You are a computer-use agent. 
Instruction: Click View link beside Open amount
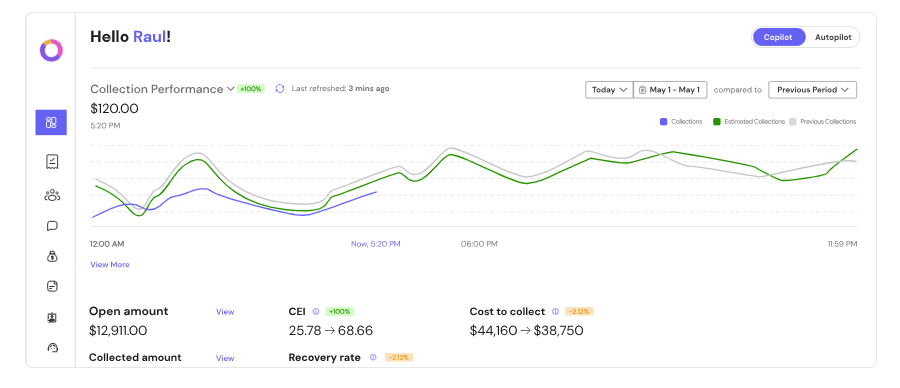click(225, 312)
